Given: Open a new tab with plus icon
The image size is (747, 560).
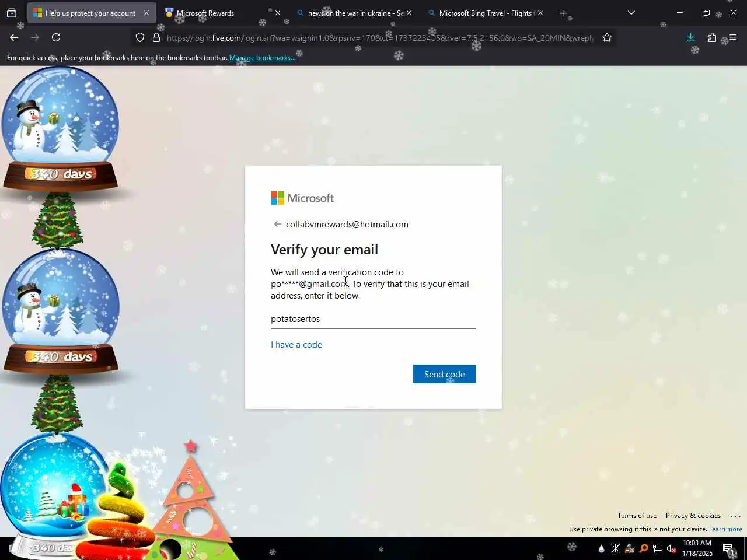Looking at the screenshot, I should 563,13.
